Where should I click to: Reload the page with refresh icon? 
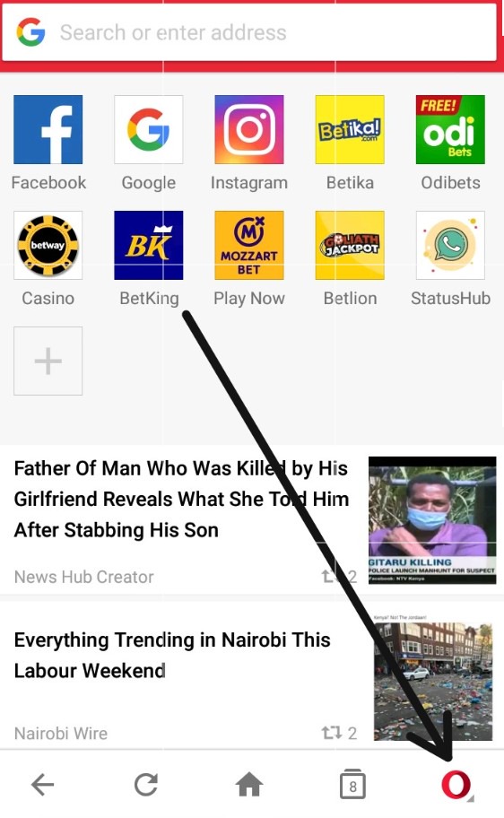click(x=146, y=784)
